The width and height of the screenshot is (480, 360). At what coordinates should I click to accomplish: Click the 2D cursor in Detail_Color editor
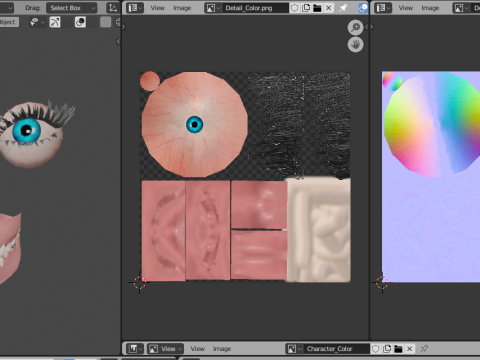pyautogui.click(x=139, y=283)
